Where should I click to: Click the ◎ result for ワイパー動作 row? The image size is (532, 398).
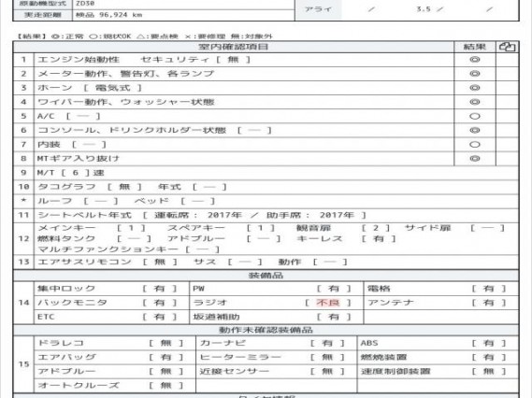(475, 102)
